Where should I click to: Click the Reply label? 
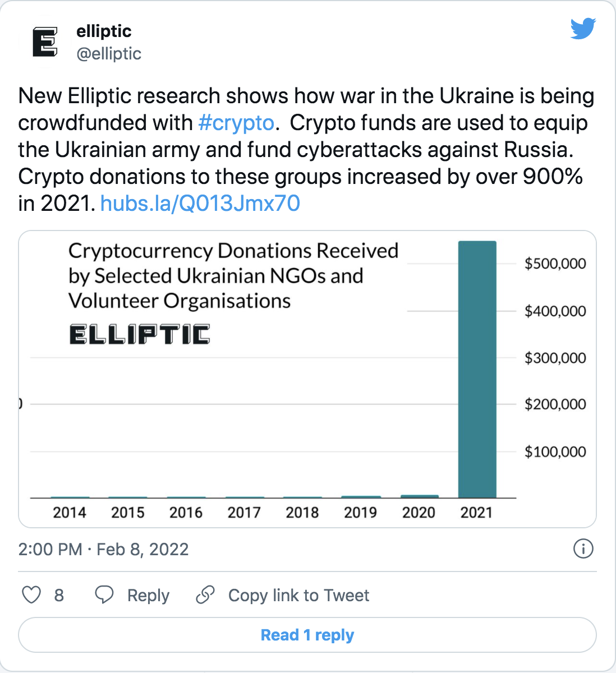[x=148, y=595]
